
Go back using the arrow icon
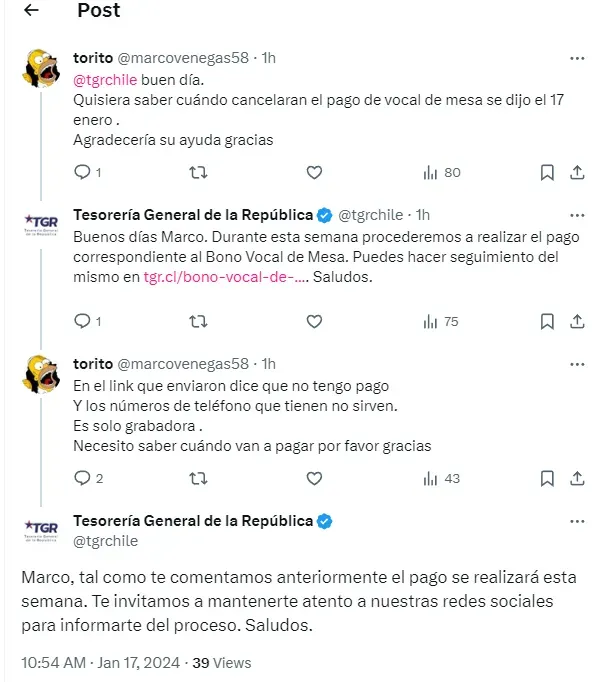31,10
